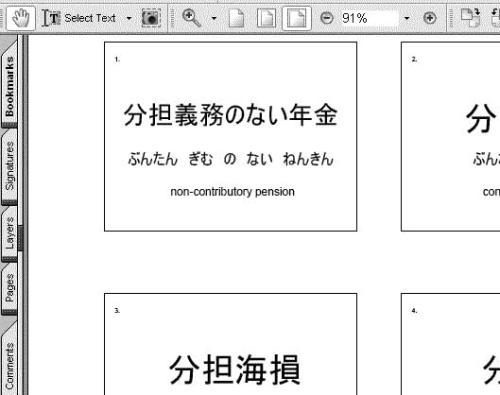The height and width of the screenshot is (395, 500).
Task: Click the Rotate Clockwise page icon
Action: (470, 18)
